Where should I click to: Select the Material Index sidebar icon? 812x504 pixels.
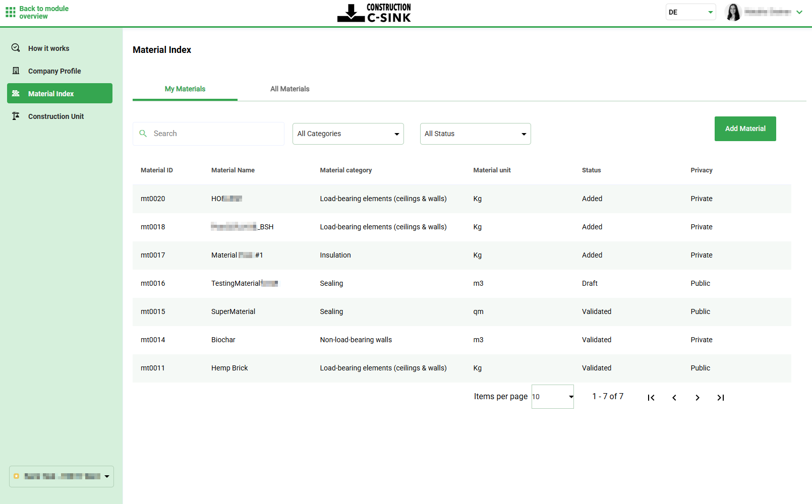coord(15,93)
